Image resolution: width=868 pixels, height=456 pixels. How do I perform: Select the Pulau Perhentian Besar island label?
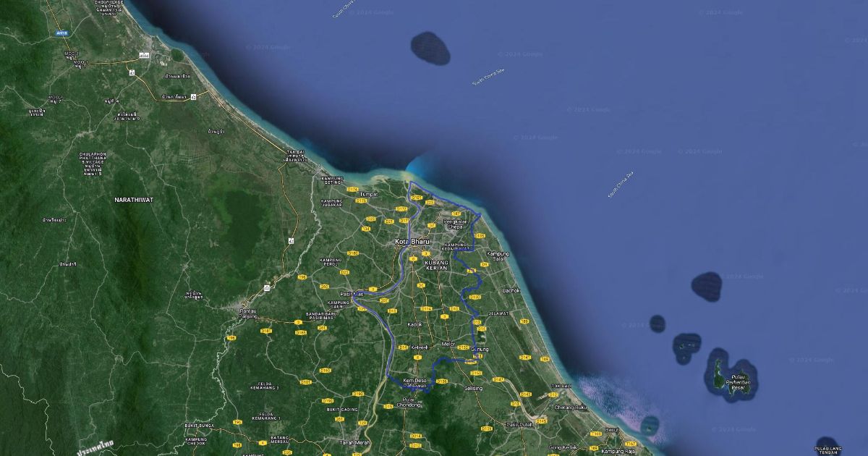pyautogui.click(x=737, y=381)
